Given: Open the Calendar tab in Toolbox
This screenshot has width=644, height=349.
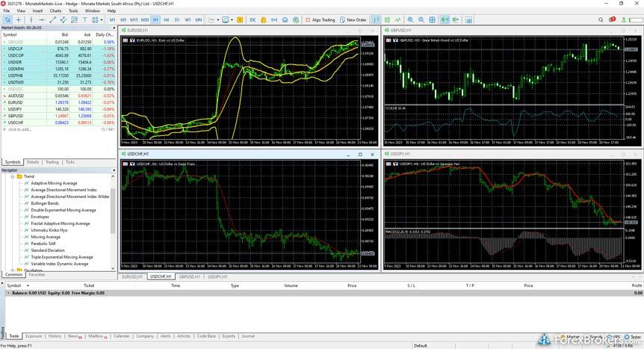Looking at the screenshot, I should tap(122, 336).
